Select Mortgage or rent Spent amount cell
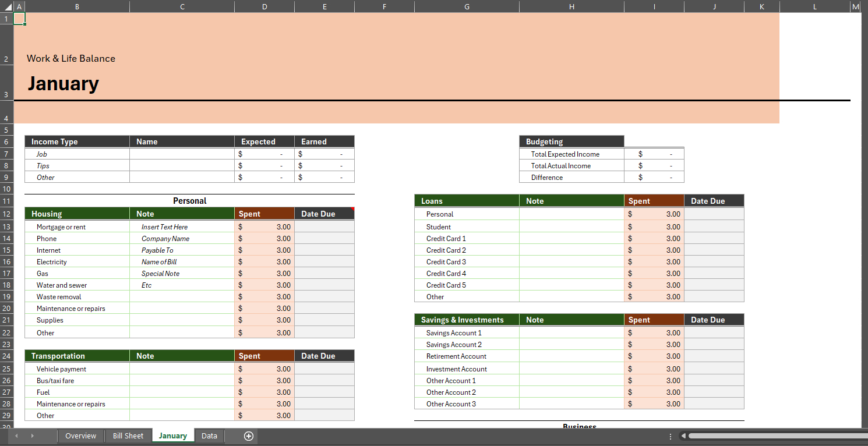The width and height of the screenshot is (868, 446). [x=264, y=226]
